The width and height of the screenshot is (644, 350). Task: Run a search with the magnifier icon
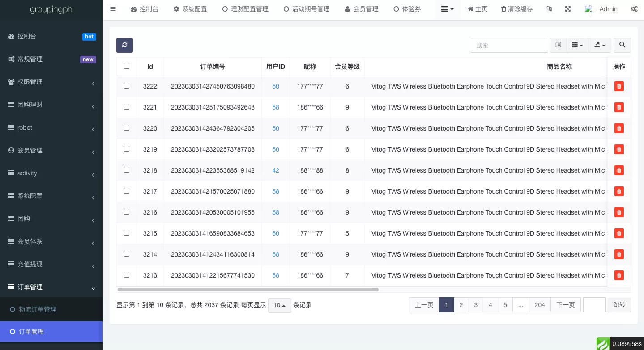tap(622, 45)
